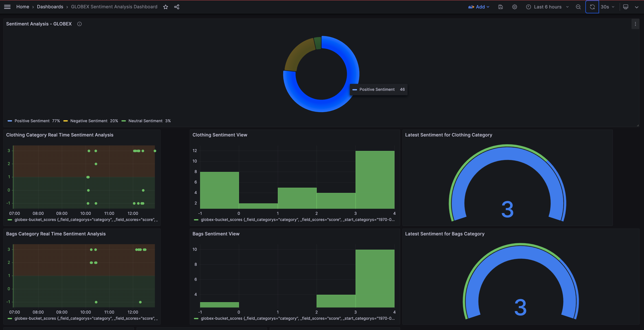Image resolution: width=644 pixels, height=330 pixels.
Task: Open Latest Sentiment for Bags Category title
Action: [445, 234]
